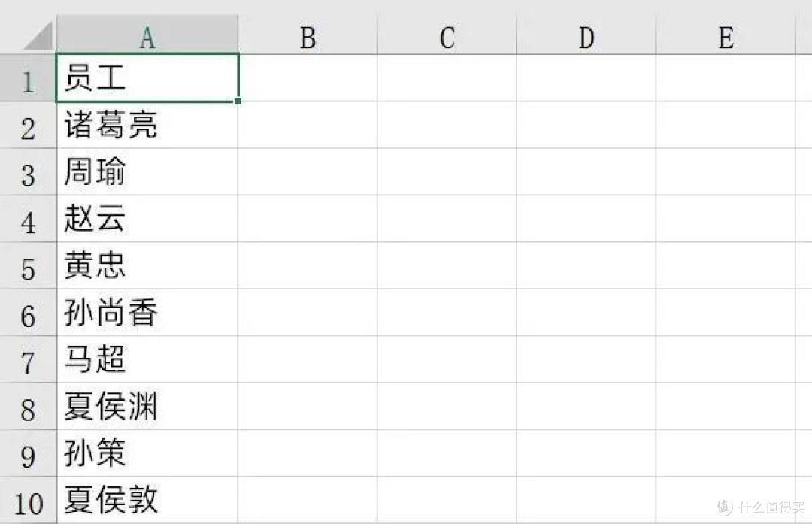Select row 10 header

(x=28, y=500)
